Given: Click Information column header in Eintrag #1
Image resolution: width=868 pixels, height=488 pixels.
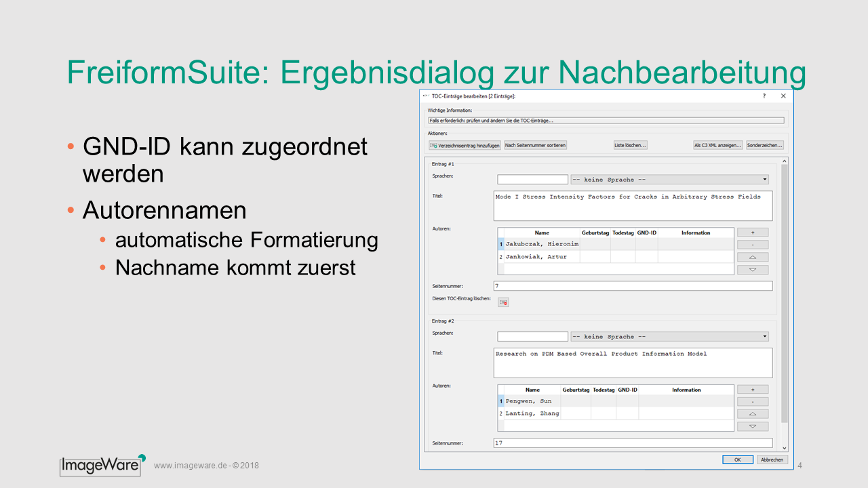Looking at the screenshot, I should [x=696, y=232].
